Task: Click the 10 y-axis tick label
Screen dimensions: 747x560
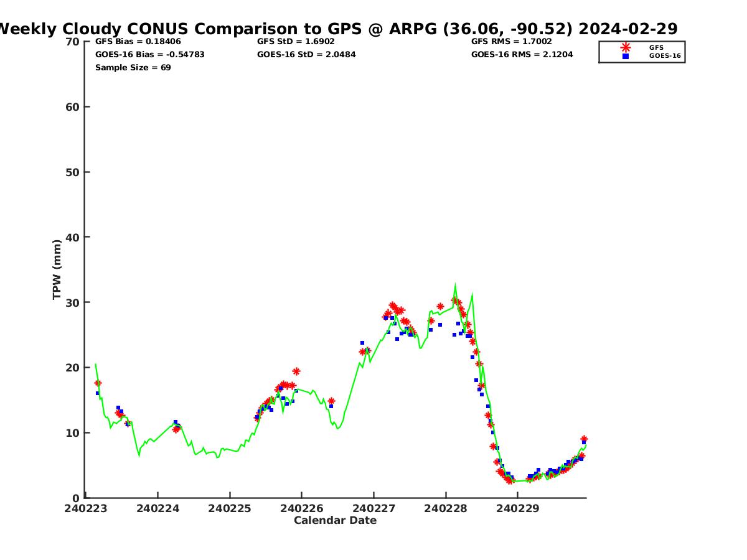Action: pos(72,433)
